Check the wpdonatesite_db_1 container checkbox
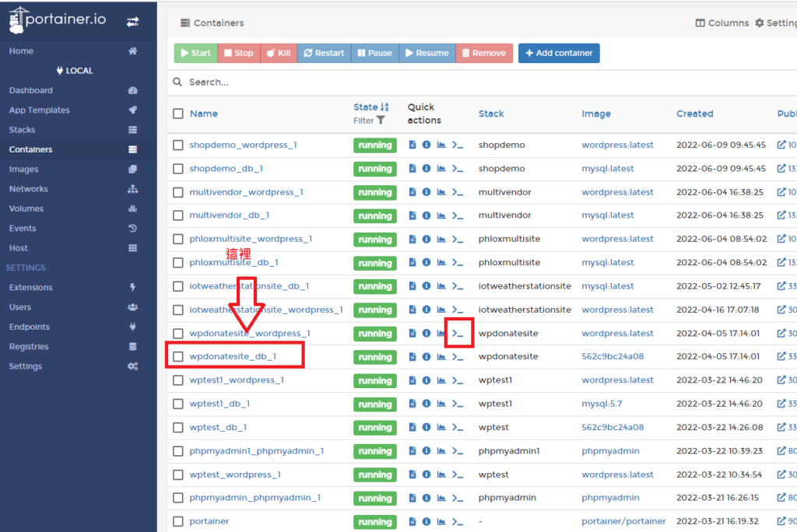The width and height of the screenshot is (797, 532). point(178,357)
